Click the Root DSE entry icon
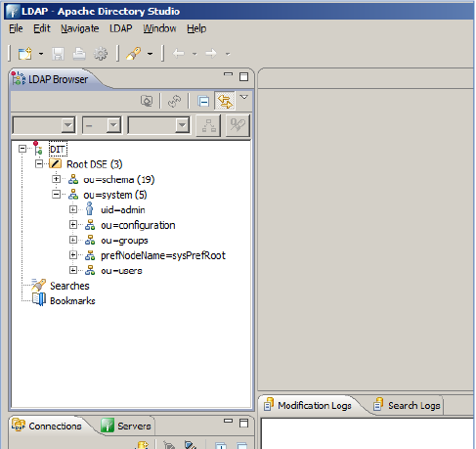The width and height of the screenshot is (476, 449). (x=56, y=163)
